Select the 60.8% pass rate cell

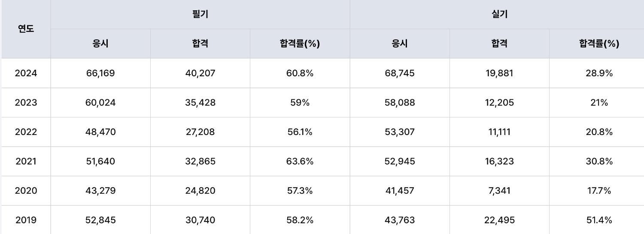300,73
